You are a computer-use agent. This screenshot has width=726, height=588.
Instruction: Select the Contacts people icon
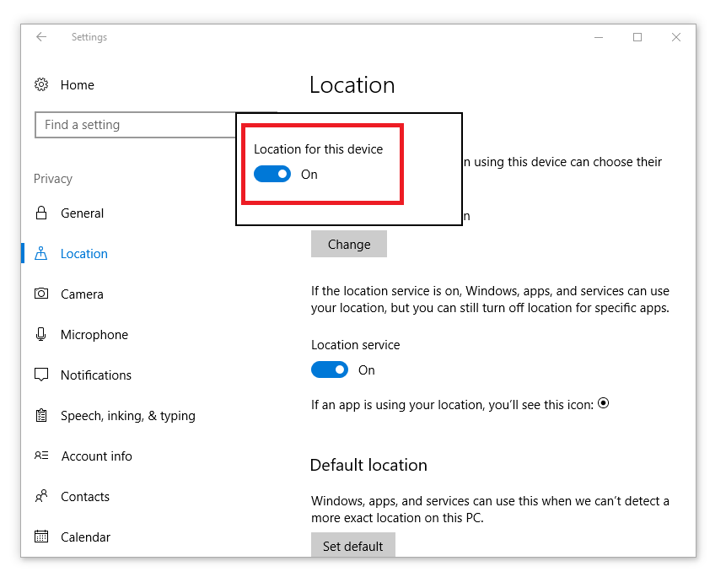pos(41,496)
